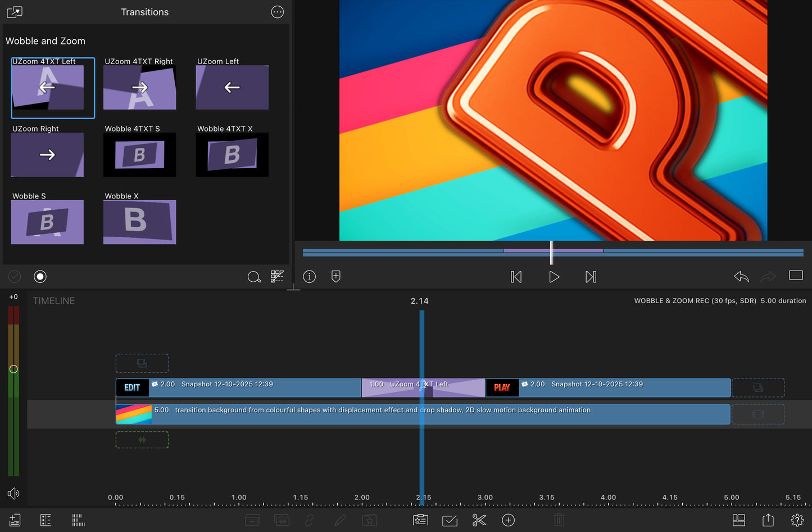The width and height of the screenshot is (812, 532).
Task: Select the Wobble S transition thumbnail
Action: 47,222
